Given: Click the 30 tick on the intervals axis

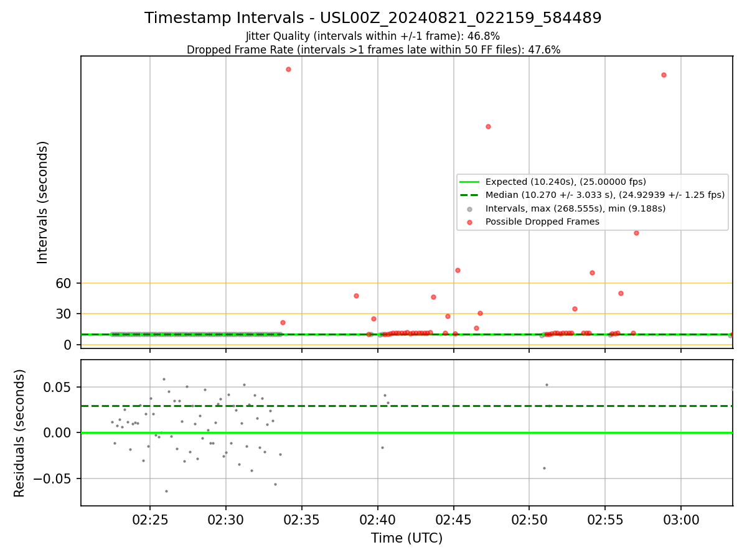Looking at the screenshot, I should (x=65, y=314).
